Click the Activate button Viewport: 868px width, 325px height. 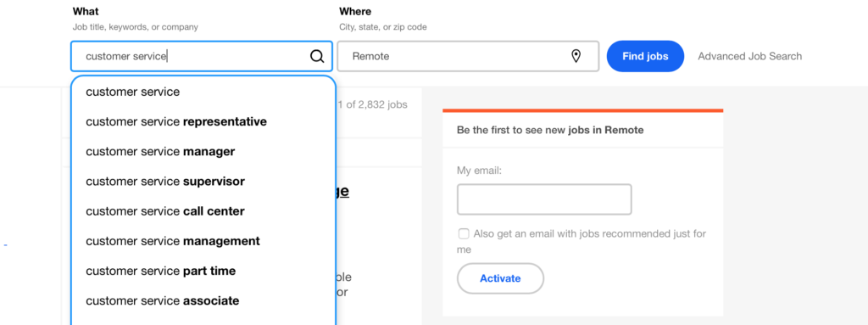point(500,278)
